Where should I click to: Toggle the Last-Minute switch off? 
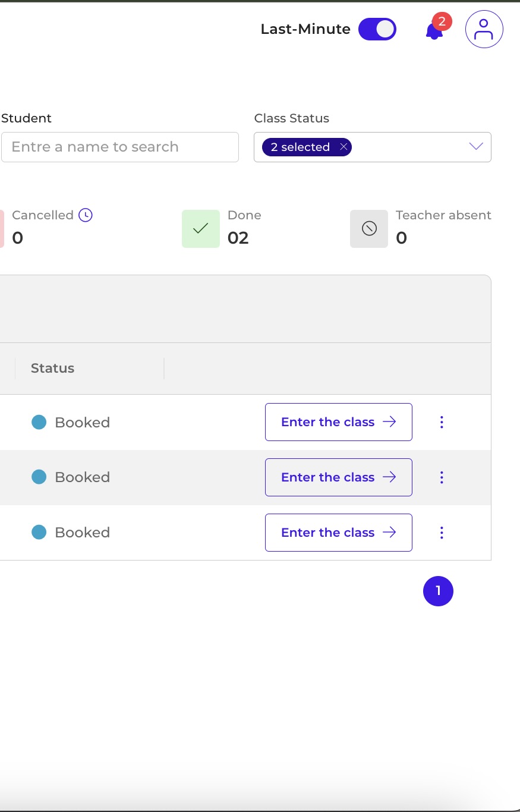click(x=377, y=29)
